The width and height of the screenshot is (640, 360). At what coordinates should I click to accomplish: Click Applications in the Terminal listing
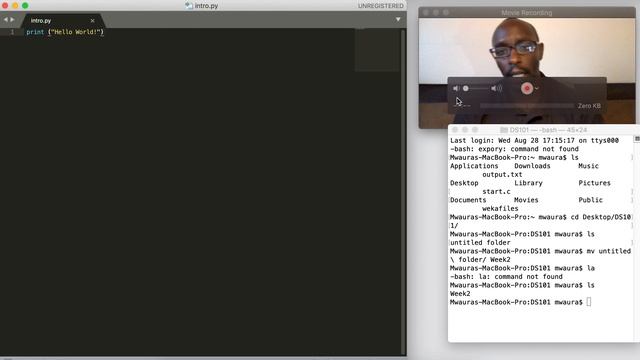click(x=474, y=166)
